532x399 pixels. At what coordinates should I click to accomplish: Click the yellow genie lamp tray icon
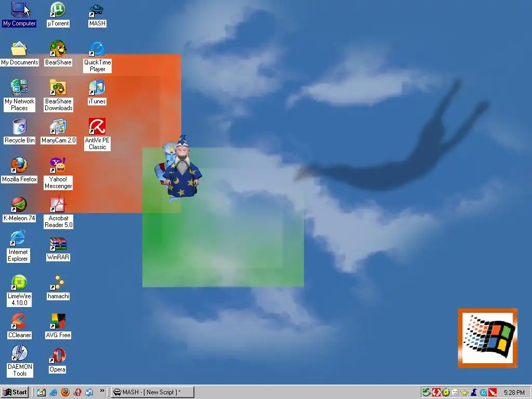pos(464,393)
